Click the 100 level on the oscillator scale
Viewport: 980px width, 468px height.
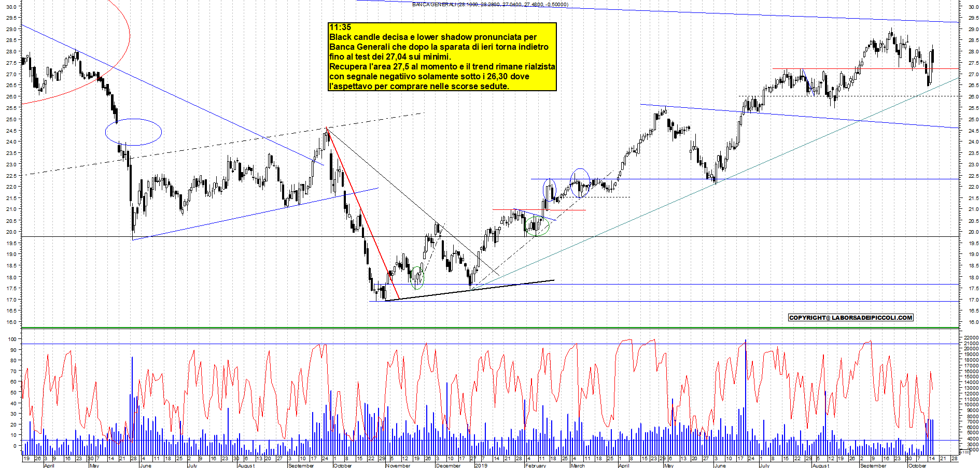click(x=11, y=339)
